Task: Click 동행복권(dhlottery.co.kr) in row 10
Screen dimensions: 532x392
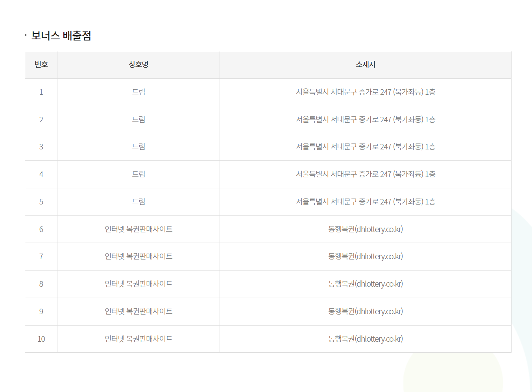Action: tap(366, 339)
